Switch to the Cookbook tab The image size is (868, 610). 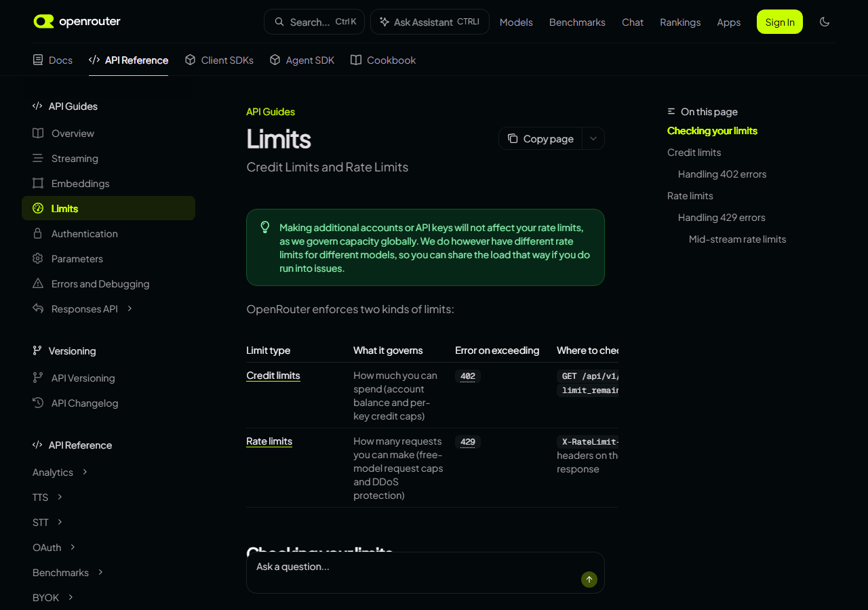tap(383, 60)
